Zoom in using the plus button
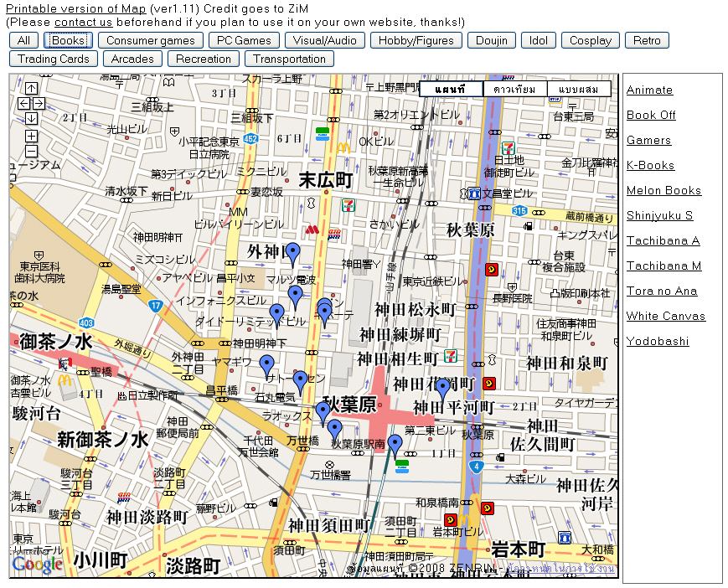This screenshot has width=728, height=588. pyautogui.click(x=31, y=136)
